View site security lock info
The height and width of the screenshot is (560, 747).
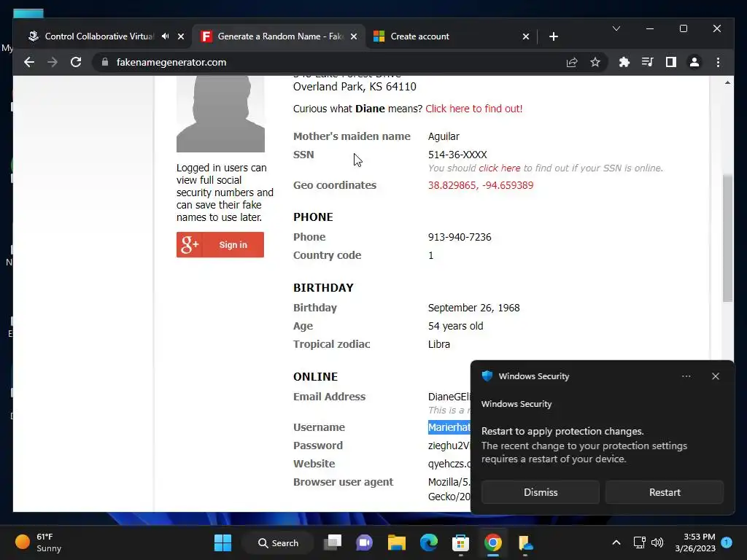pyautogui.click(x=105, y=63)
